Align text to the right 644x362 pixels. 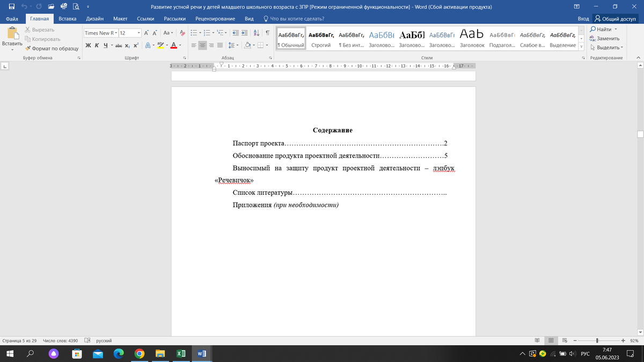tap(211, 45)
